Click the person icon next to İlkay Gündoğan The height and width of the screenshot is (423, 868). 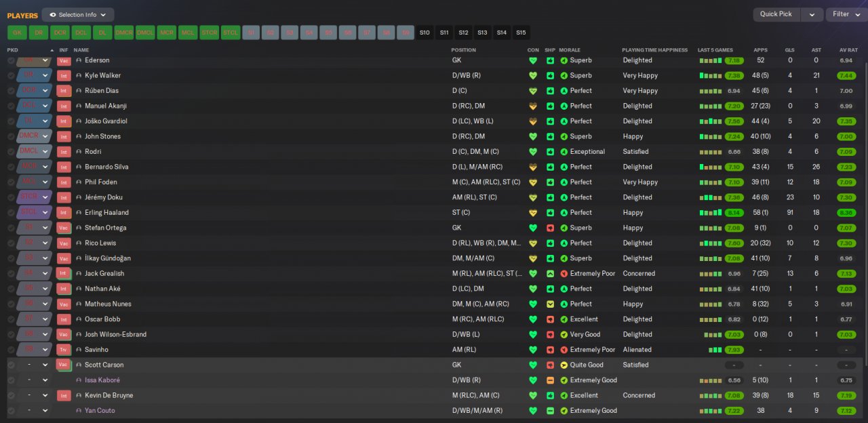pyautogui.click(x=79, y=258)
